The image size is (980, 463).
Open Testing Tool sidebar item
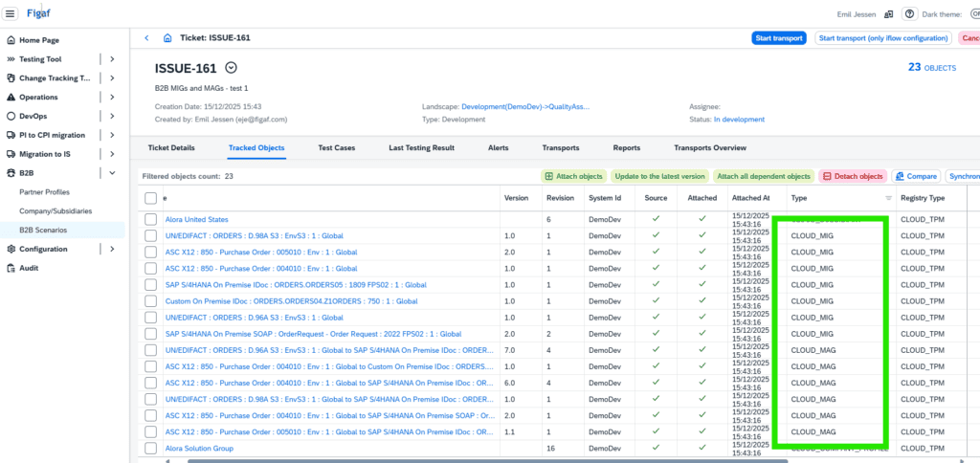pyautogui.click(x=40, y=59)
